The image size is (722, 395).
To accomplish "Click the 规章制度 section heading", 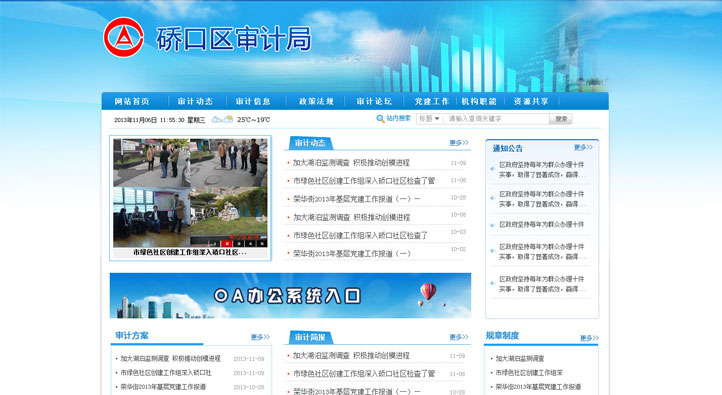I will click(502, 336).
